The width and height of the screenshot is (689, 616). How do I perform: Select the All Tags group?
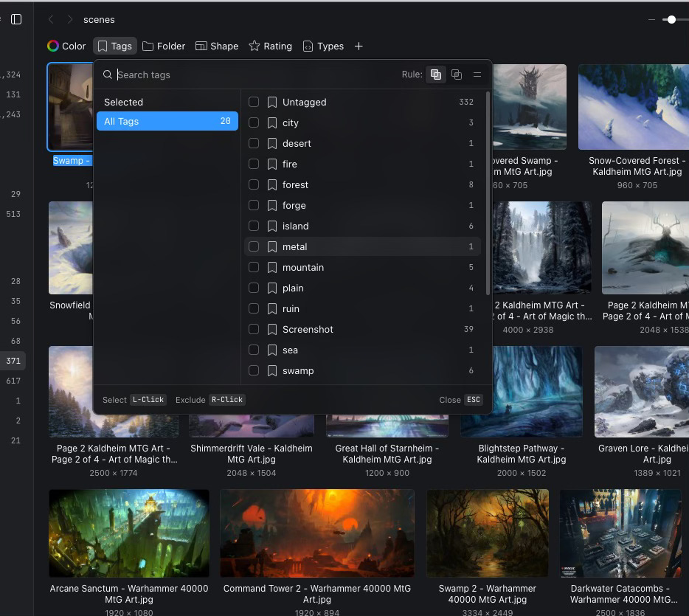167,121
